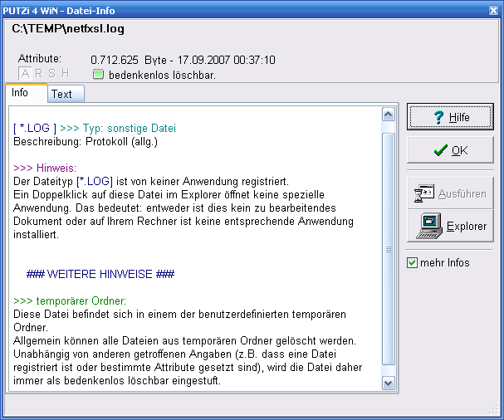Viewport: 504px width, 420px height.
Task: Click the question mark icon on Hilfe
Action: (438, 117)
